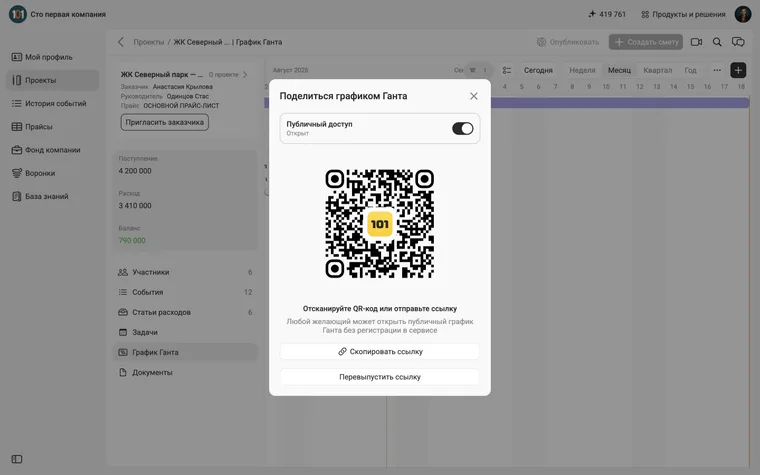Click customer name Анастасия Крылова
The image size is (760, 475).
[x=183, y=87]
